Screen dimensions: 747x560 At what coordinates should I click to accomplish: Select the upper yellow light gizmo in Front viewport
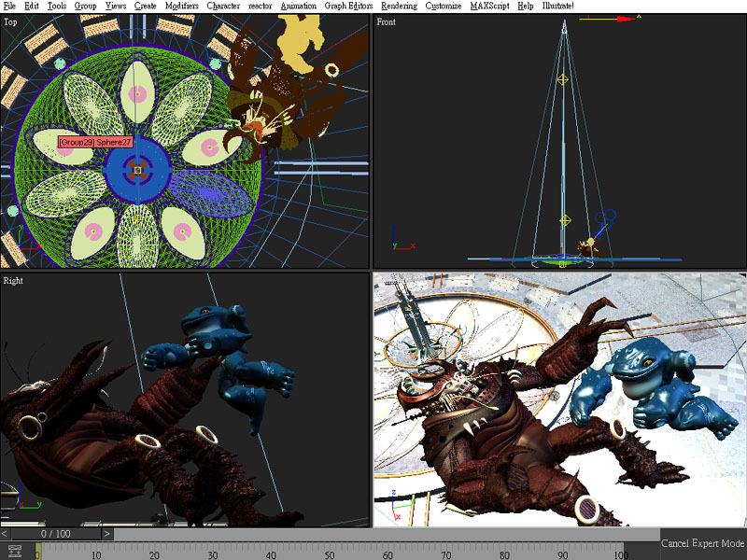tap(563, 79)
